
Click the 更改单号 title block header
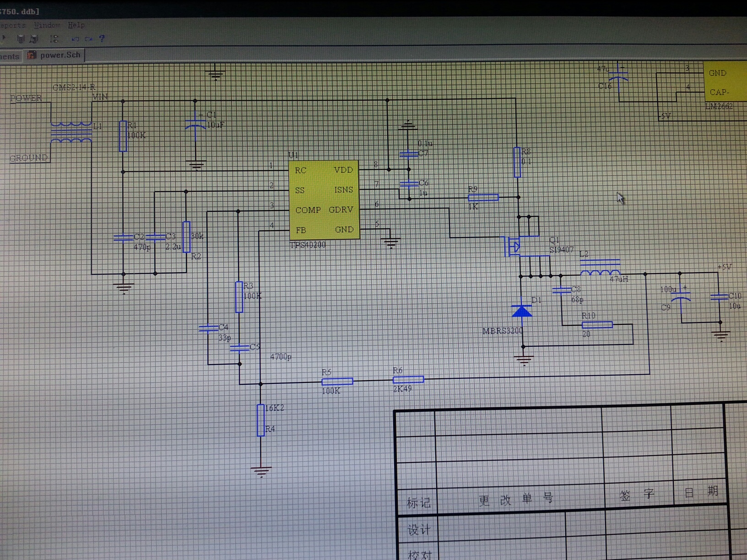click(516, 499)
